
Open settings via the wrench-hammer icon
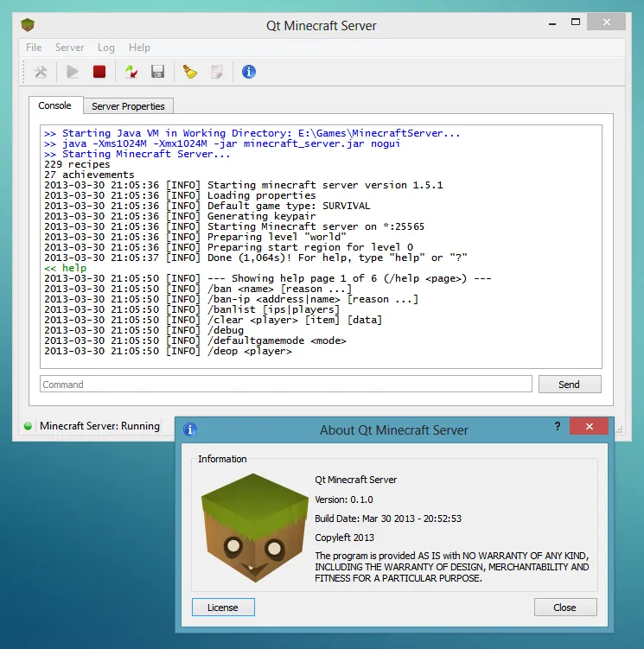[41, 72]
